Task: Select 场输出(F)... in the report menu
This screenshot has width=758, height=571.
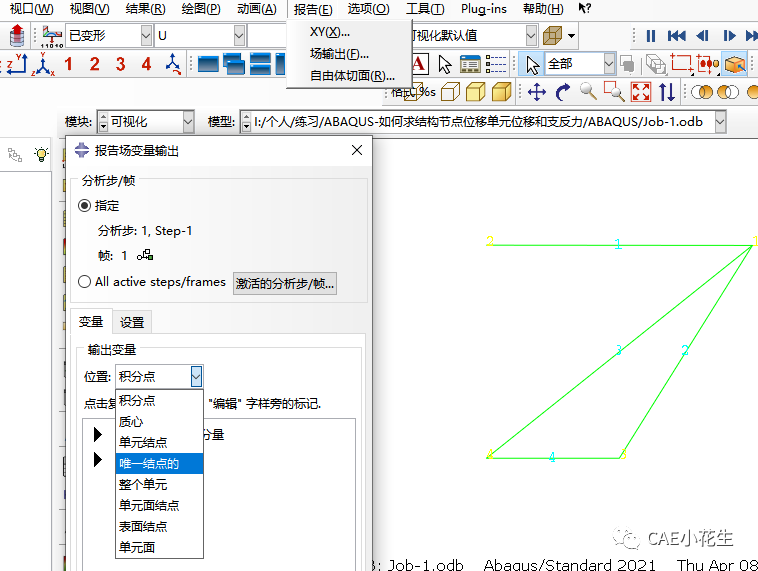Action: [349, 54]
